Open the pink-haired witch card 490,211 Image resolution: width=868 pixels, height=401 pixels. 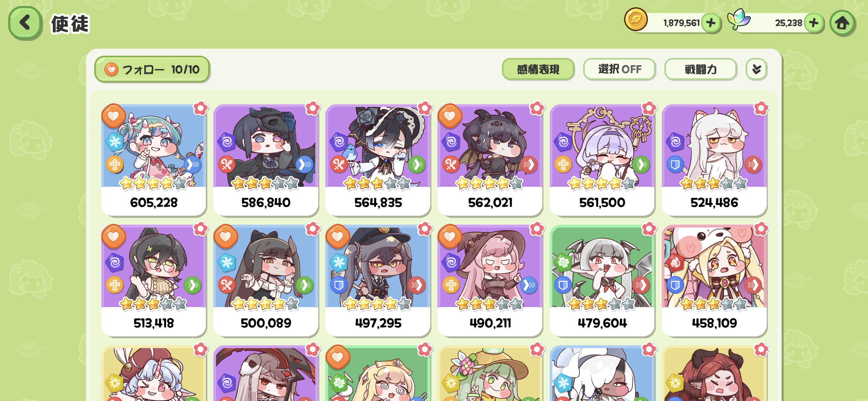click(490, 281)
